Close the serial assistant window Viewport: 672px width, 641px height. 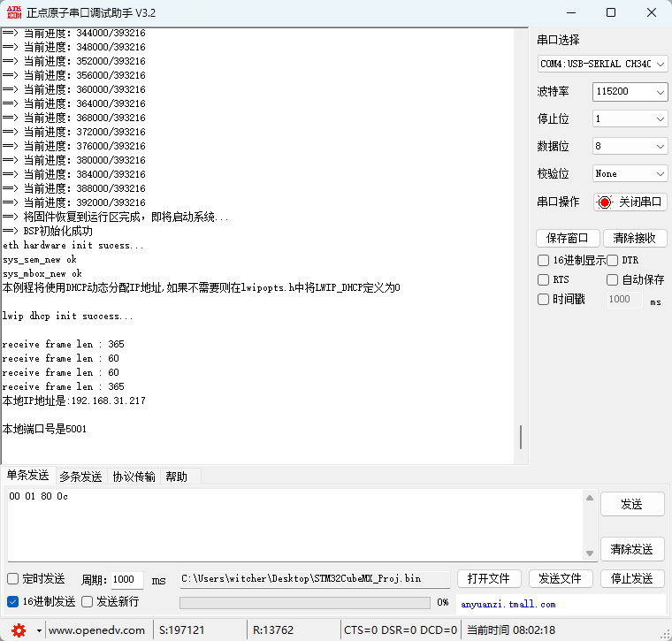[652, 13]
